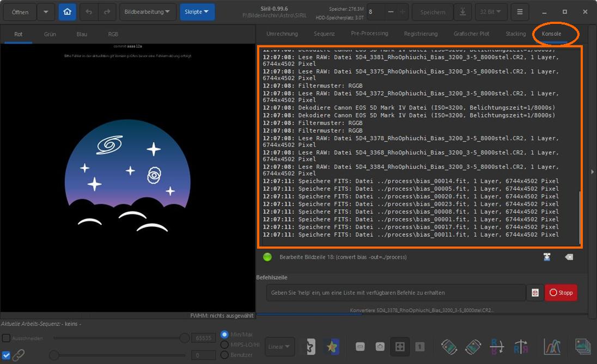597x364 pixels.
Task: Switch to the Stacking tab
Action: tap(515, 34)
